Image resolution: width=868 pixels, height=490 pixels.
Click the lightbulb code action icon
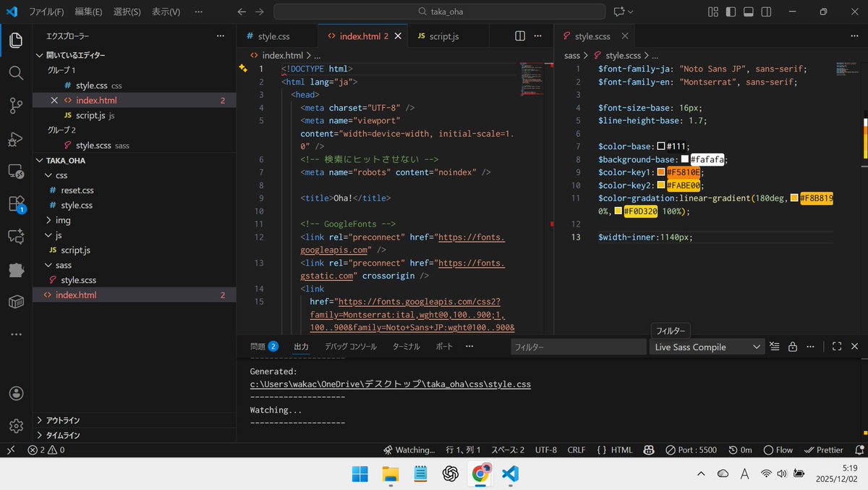(x=243, y=68)
